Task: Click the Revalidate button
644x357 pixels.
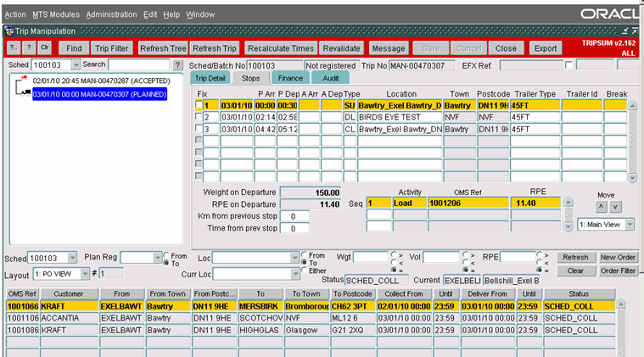Action: 341,48
